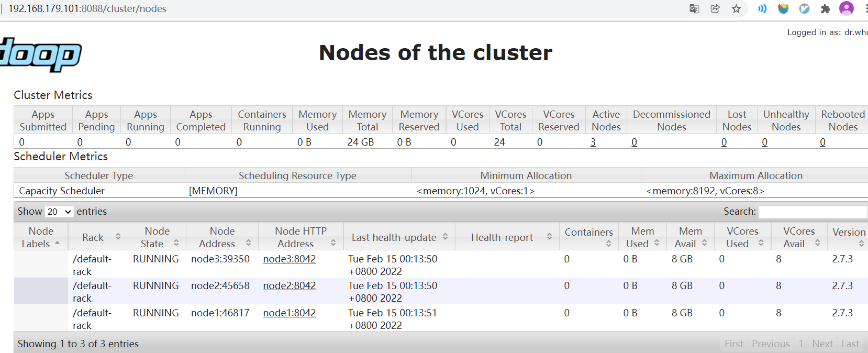Click the user profile avatar
This screenshot has height=353, width=868.
coord(847,8)
